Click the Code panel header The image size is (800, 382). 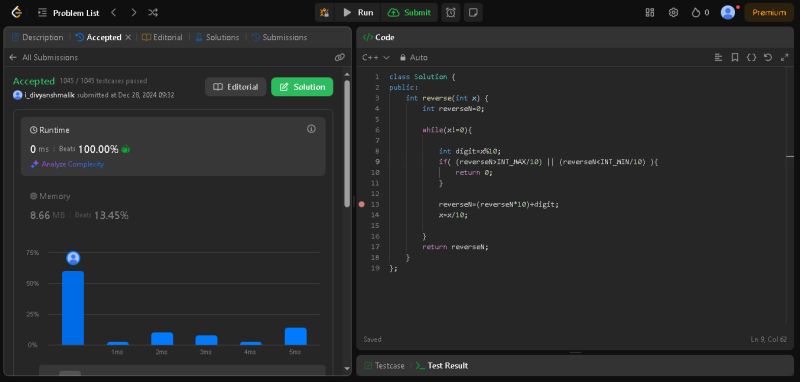tap(379, 37)
